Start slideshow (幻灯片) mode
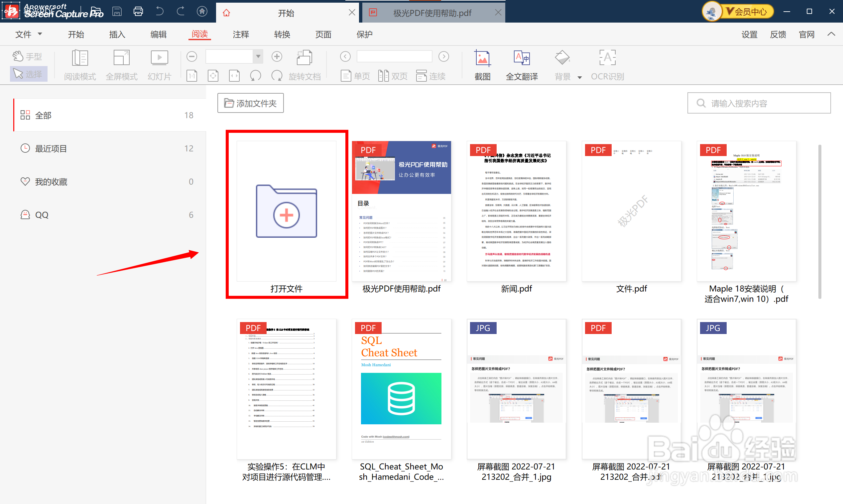This screenshot has height=504, width=843. (159, 58)
